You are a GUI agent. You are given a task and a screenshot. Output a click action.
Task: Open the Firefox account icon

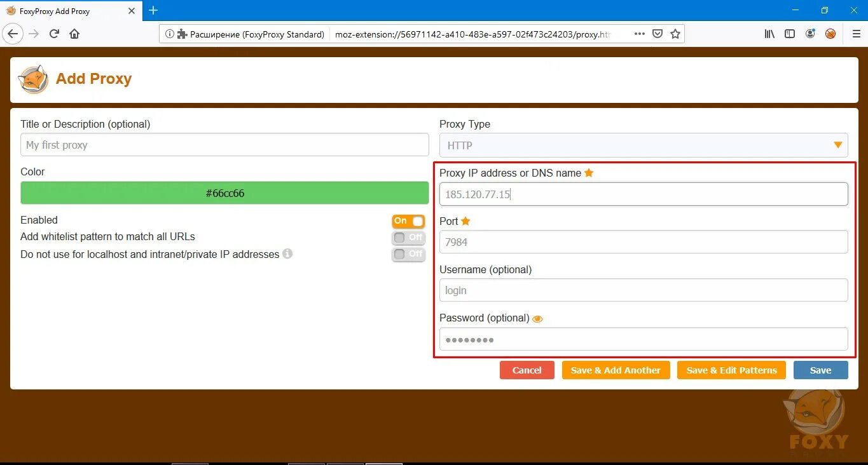pos(810,34)
